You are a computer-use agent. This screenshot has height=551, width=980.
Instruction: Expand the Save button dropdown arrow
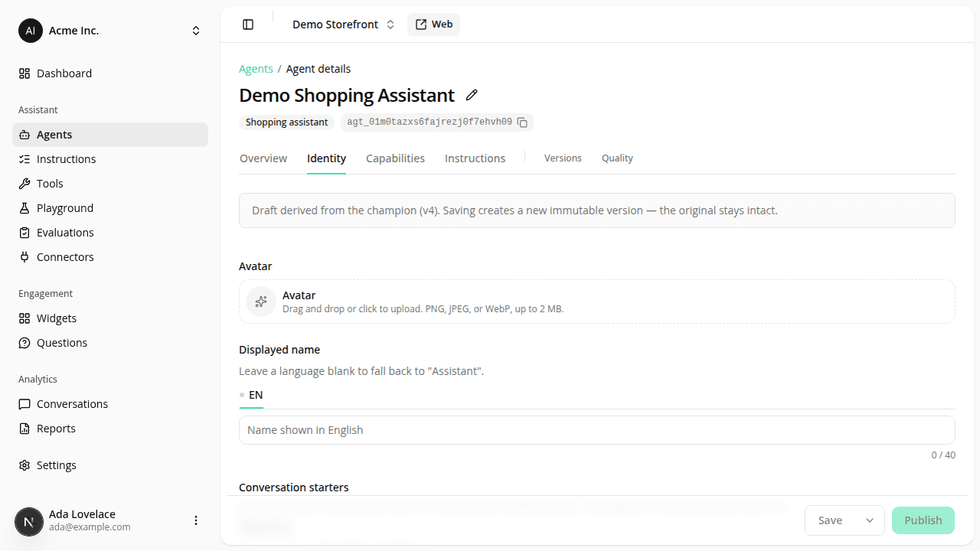[870, 520]
